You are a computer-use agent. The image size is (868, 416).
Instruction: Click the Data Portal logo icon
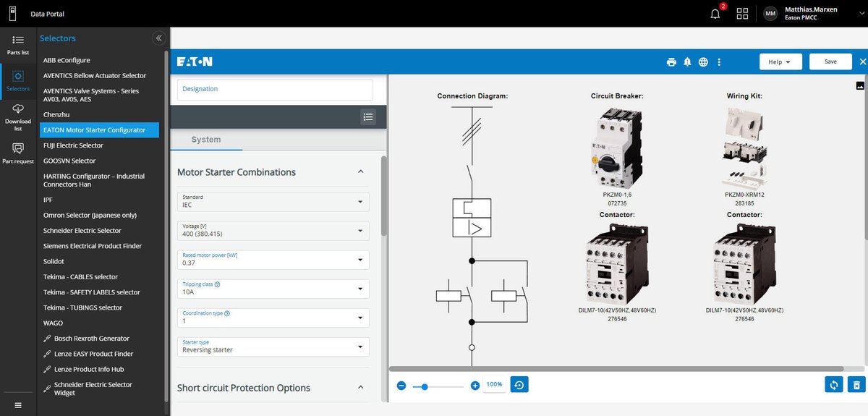coord(12,14)
